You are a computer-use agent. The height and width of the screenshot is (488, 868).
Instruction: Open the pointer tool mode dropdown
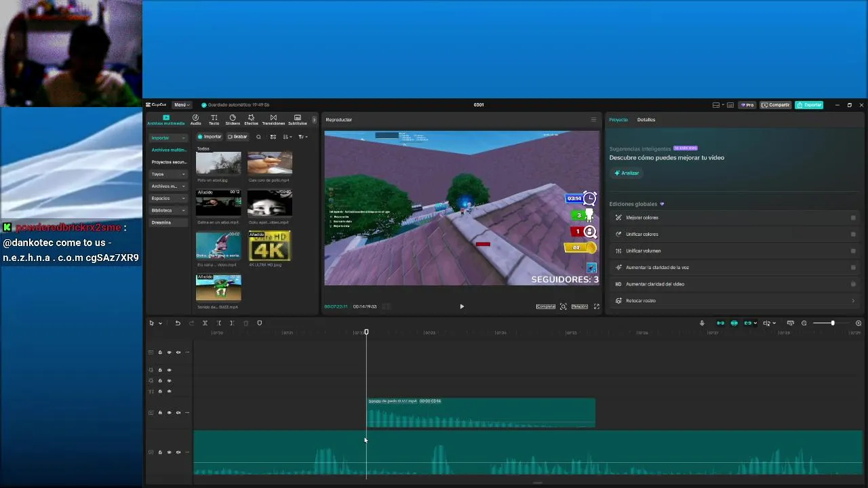point(160,323)
